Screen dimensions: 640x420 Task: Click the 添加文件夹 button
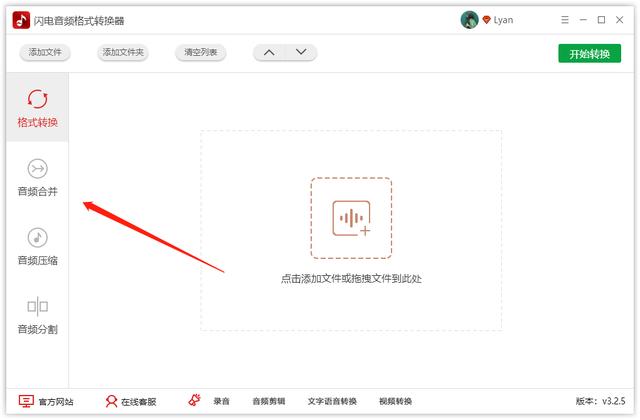point(123,52)
